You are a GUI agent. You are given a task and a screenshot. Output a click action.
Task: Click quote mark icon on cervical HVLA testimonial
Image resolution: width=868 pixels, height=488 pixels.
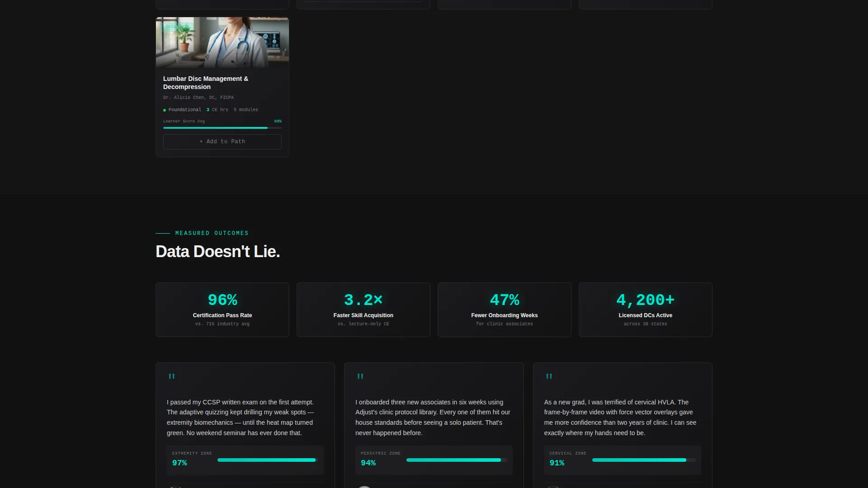click(549, 376)
